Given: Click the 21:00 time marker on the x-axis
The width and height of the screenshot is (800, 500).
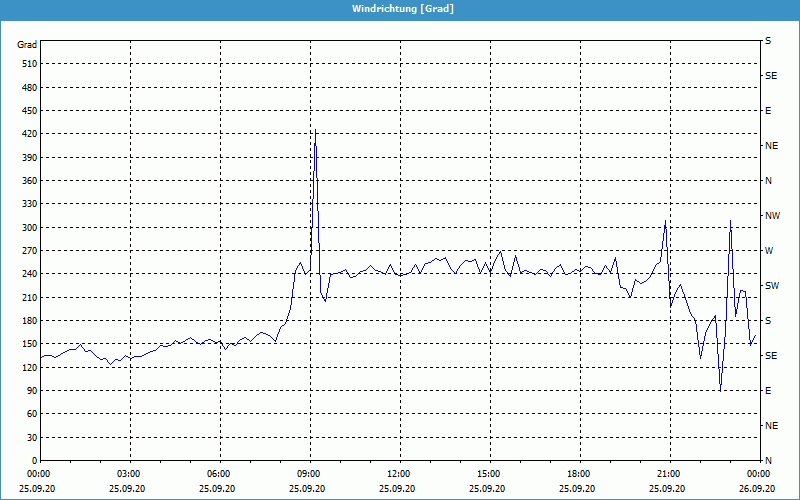Looking at the screenshot, I should click(x=669, y=474).
